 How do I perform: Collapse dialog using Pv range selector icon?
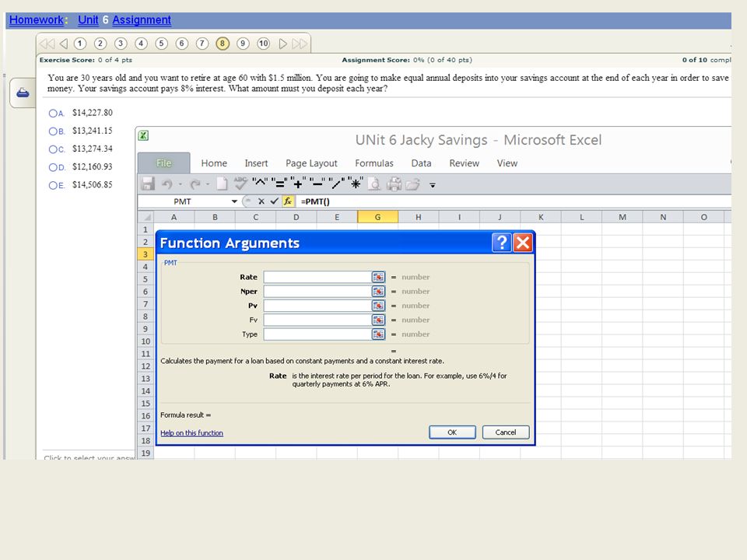(378, 306)
